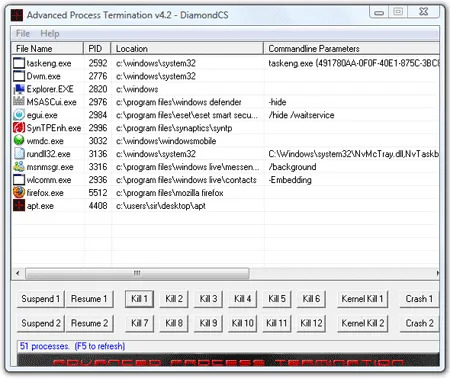This screenshot has height=379, width=450.
Task: Click the Resume 1 button
Action: click(89, 299)
